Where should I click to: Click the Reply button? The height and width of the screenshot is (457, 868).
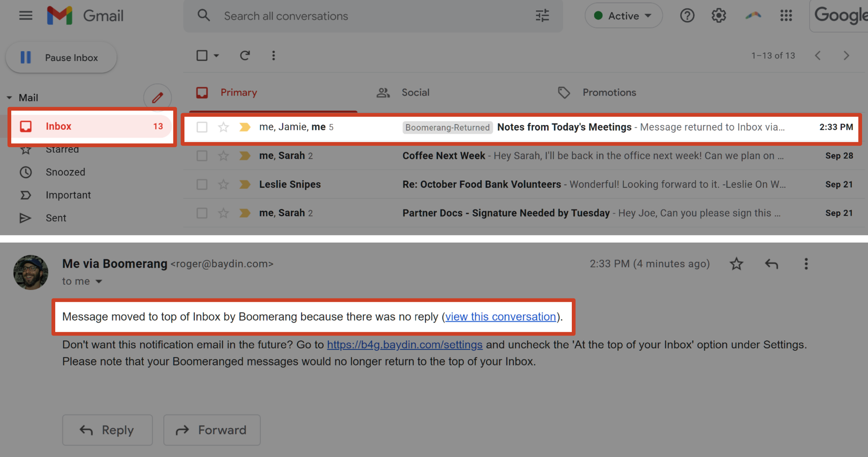click(107, 430)
